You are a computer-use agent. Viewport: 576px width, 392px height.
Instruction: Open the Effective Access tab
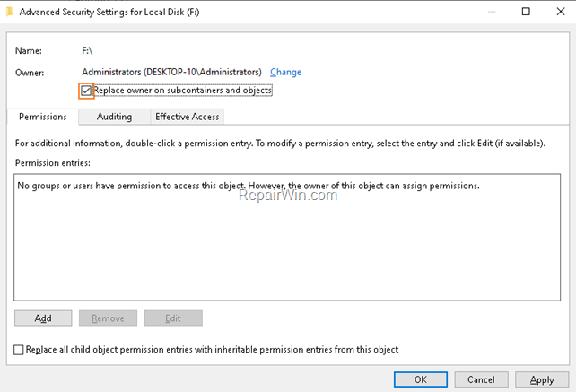coord(187,117)
